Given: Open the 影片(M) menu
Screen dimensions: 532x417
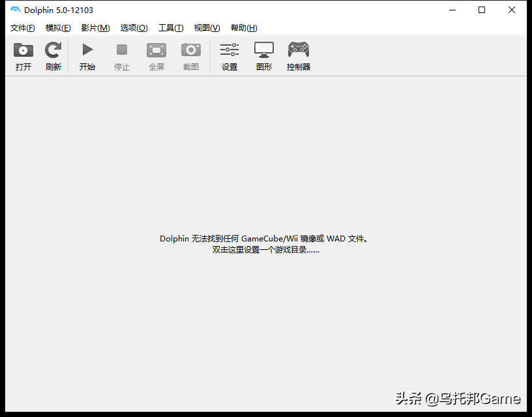Looking at the screenshot, I should (x=95, y=28).
